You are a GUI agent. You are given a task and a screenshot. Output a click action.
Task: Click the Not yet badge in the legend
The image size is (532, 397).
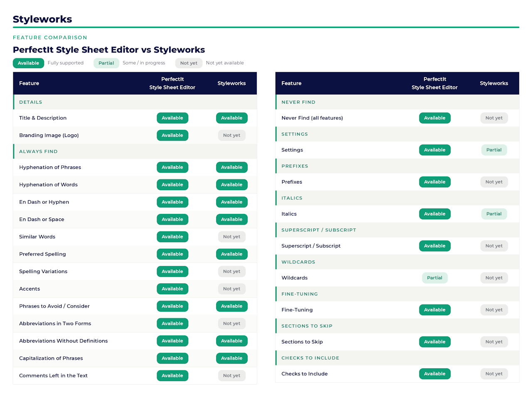[x=189, y=63]
